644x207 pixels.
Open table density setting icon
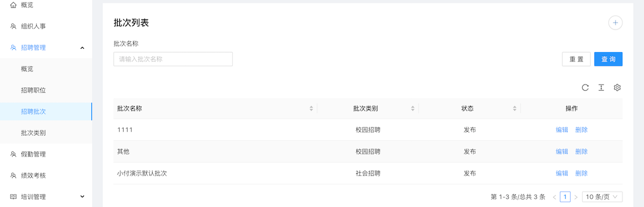tap(601, 87)
